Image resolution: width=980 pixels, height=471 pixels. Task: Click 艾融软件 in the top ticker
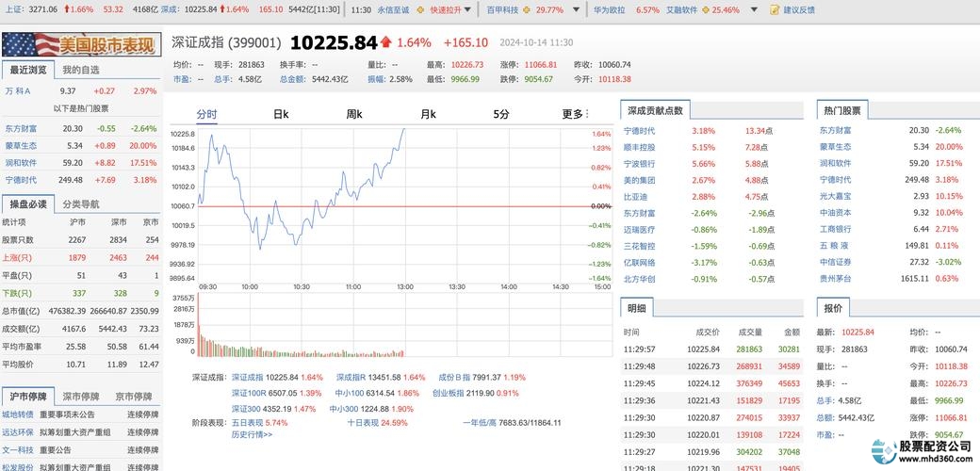(x=682, y=10)
